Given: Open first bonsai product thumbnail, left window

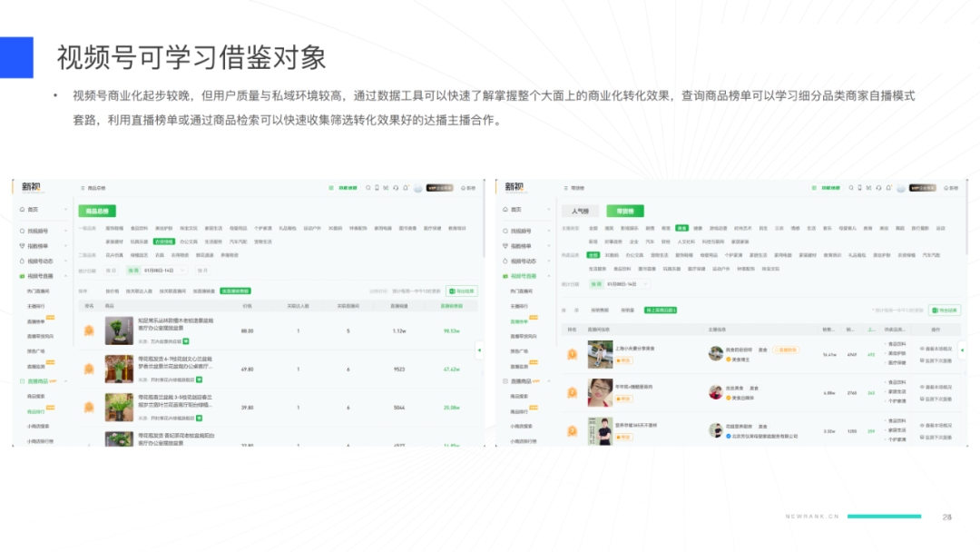Looking at the screenshot, I should point(119,330).
